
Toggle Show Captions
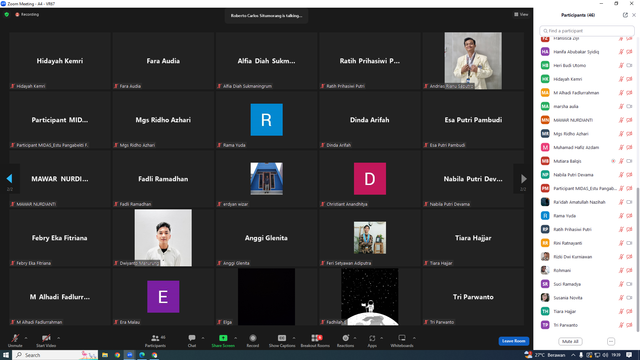282,340
